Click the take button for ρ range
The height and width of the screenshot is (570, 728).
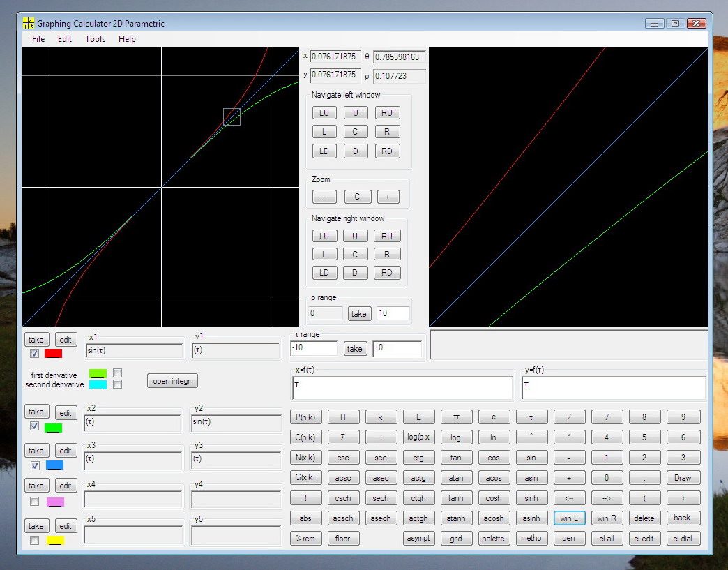(x=358, y=313)
